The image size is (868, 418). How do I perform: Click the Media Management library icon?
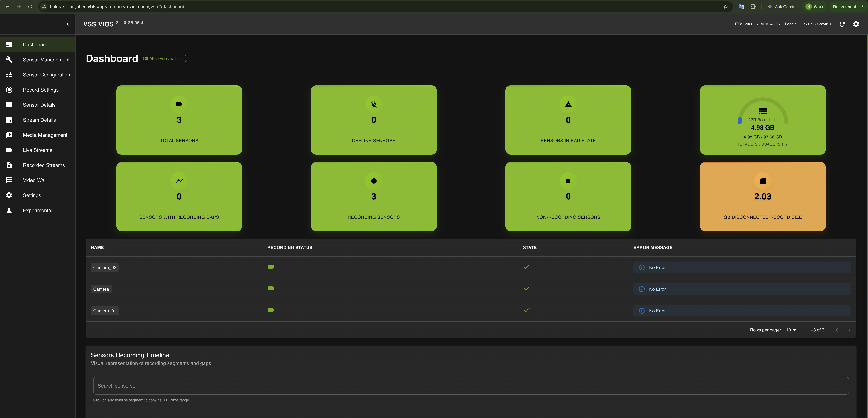[9, 135]
